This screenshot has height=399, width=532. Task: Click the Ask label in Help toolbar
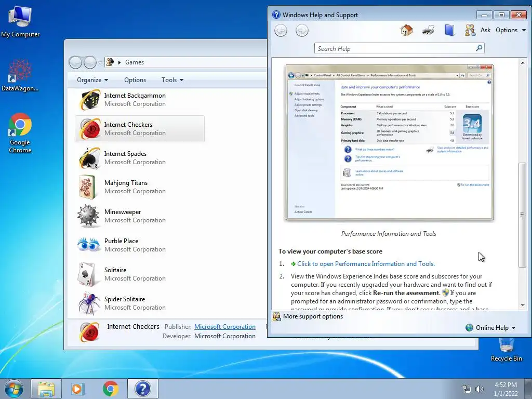point(486,30)
